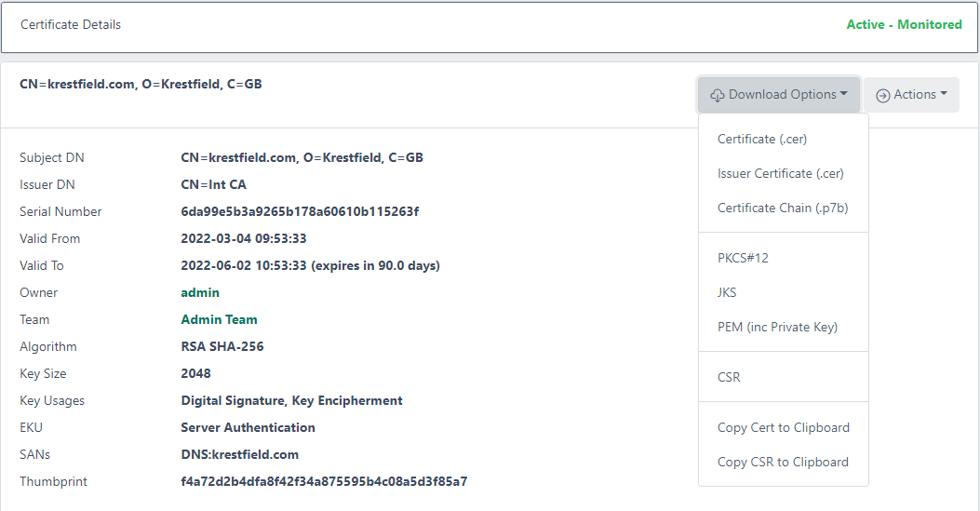Choose Certificate Chain (.p7b) download
Viewport: 980px width, 511px height.
[x=783, y=208]
